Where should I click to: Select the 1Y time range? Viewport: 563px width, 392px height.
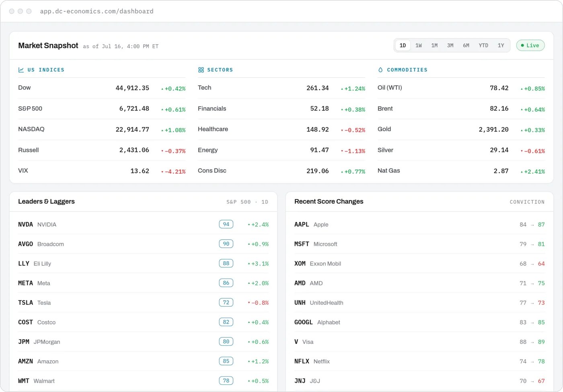(x=501, y=45)
